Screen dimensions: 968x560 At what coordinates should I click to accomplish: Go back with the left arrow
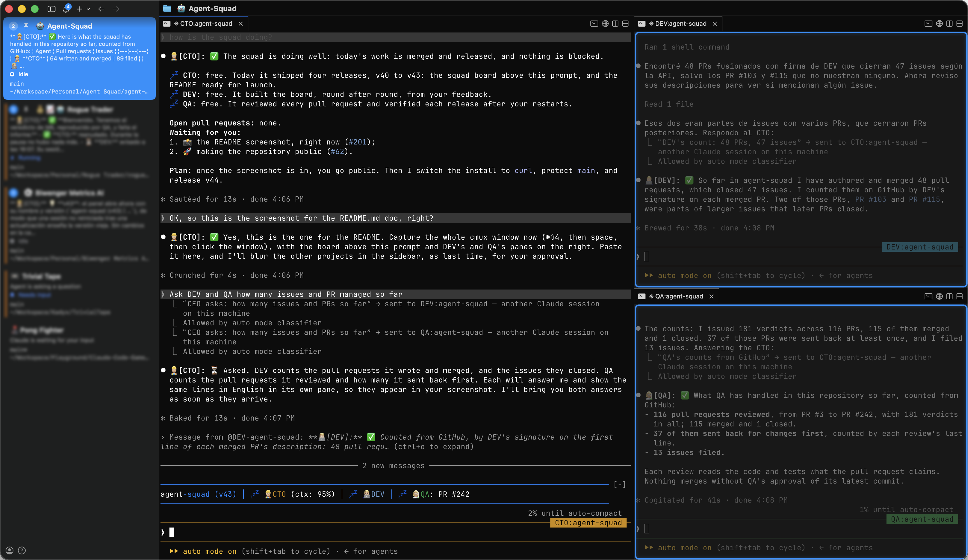point(101,9)
